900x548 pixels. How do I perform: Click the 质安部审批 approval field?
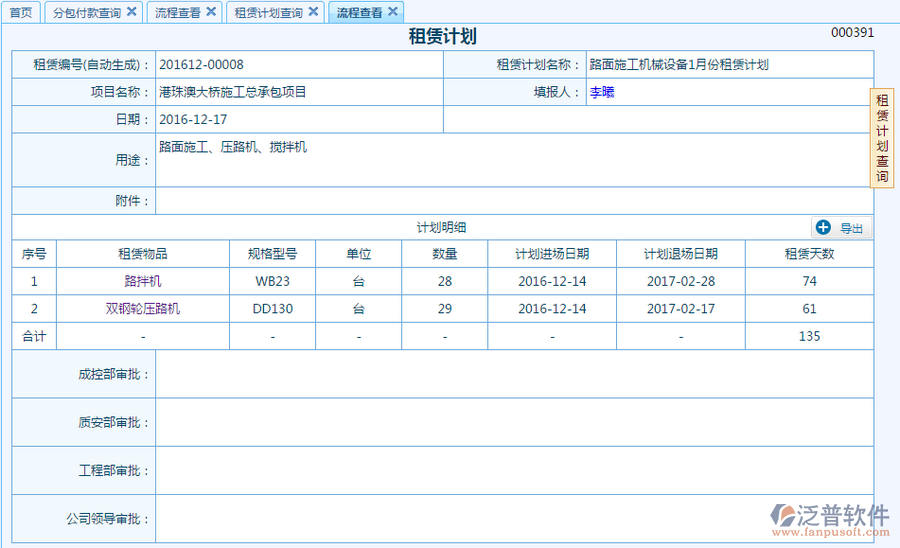(514, 422)
